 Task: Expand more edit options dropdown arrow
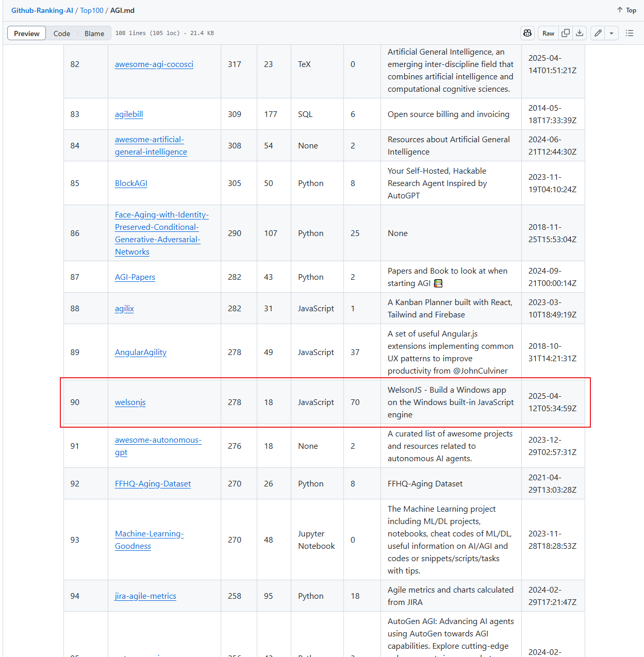click(x=611, y=33)
